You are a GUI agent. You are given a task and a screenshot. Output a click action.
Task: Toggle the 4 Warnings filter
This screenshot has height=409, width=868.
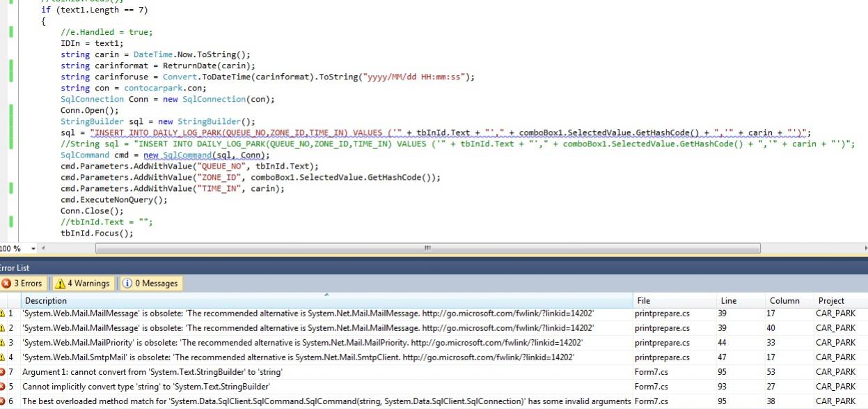[x=82, y=284]
